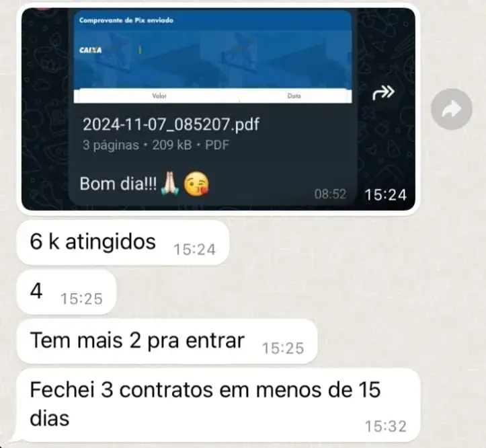Click the 'Data' column label
This screenshot has height=448, width=486.
tap(294, 96)
